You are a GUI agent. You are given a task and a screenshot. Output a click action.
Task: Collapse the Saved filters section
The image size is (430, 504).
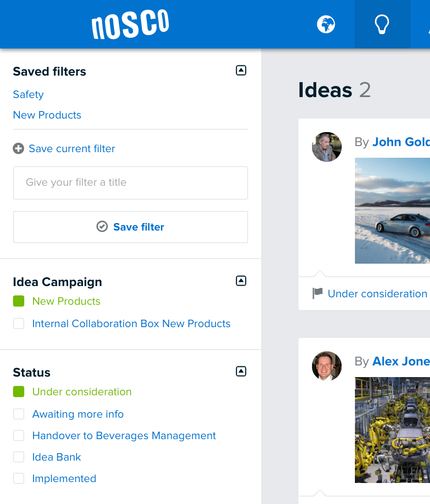pos(241,70)
